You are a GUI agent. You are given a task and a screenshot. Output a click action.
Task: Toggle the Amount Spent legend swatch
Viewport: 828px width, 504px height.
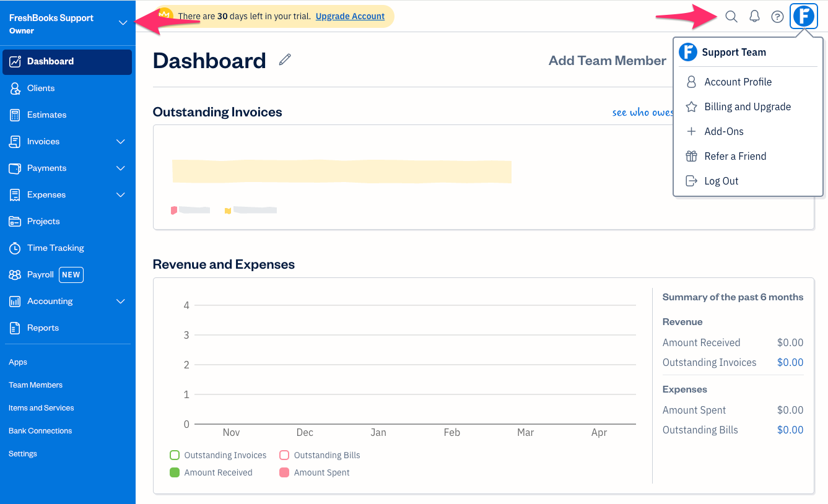point(284,472)
